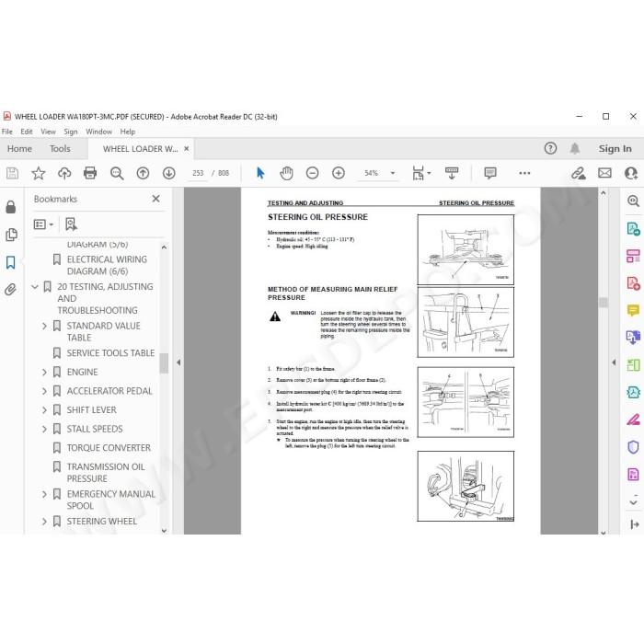Image resolution: width=644 pixels, height=644 pixels.
Task: Find current bookmark icon
Action: tap(71, 224)
